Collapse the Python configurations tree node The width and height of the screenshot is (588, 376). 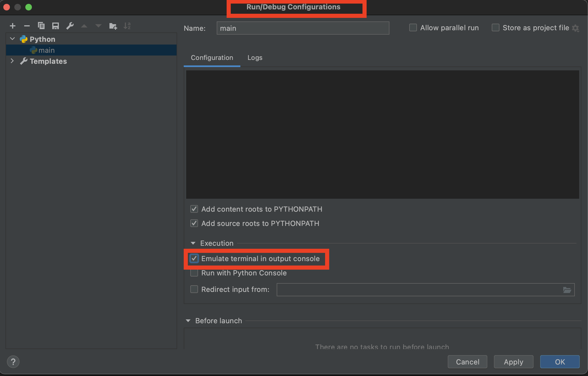12,39
